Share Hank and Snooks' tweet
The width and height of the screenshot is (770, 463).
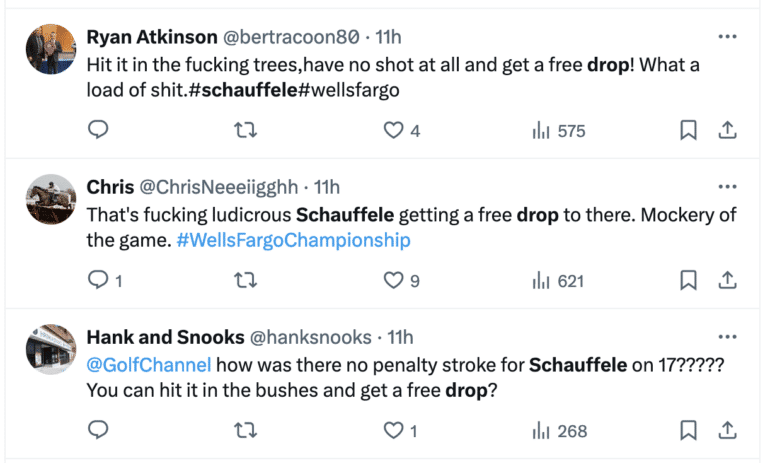tap(727, 431)
